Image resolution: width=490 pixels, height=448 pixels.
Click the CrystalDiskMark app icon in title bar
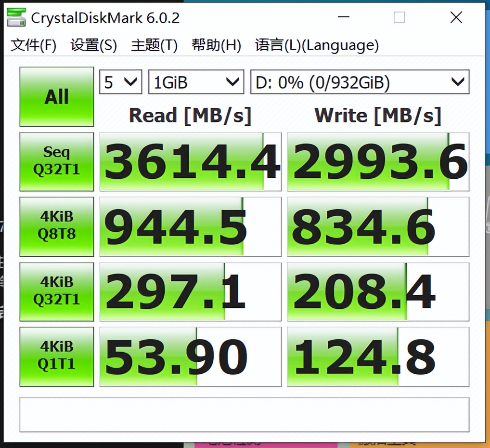[16, 17]
